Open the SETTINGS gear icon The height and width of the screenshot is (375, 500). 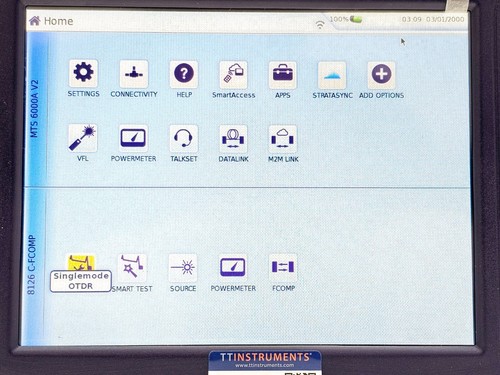click(x=83, y=73)
